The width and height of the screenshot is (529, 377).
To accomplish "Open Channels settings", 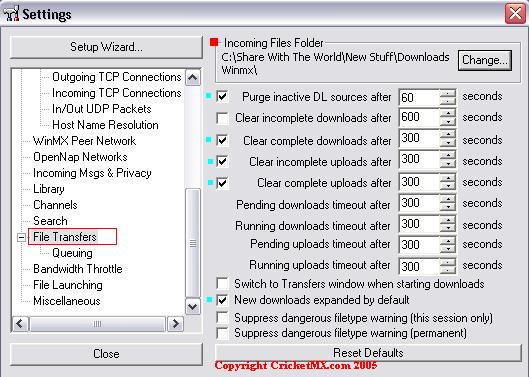I will (55, 205).
